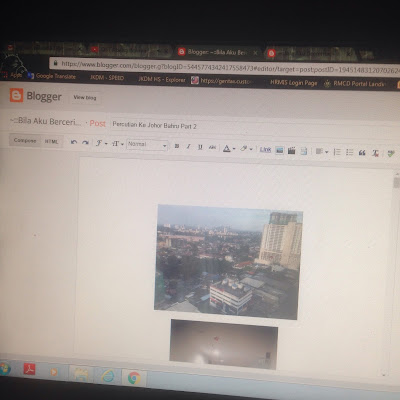Open the Google Translate bookmark

click(x=52, y=76)
